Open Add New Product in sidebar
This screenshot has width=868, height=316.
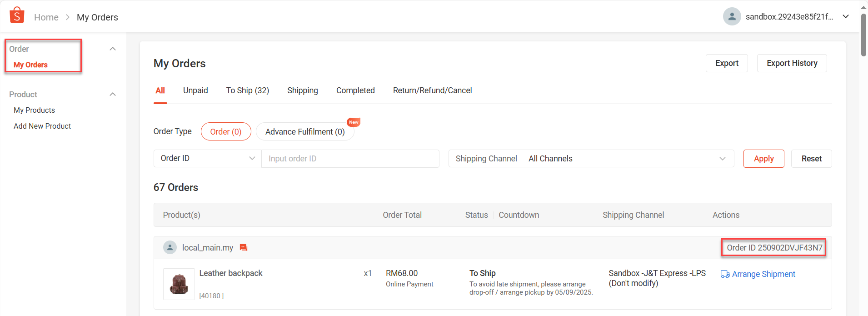[42, 126]
